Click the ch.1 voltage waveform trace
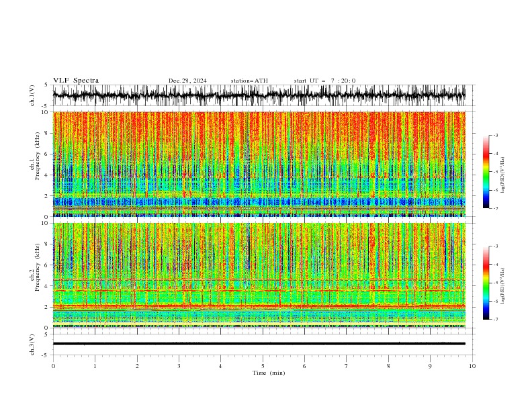The width and height of the screenshot is (532, 411). point(259,95)
